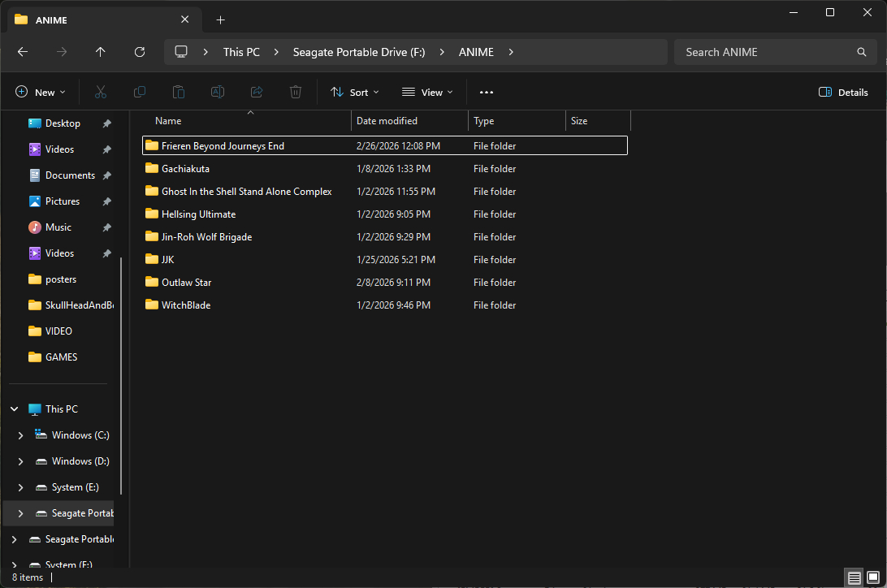This screenshot has width=887, height=588.
Task: Select the Hellsing Ultimate folder
Action: [x=198, y=214]
